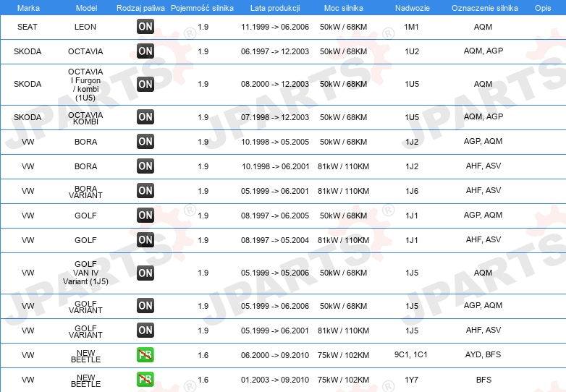Click ON icon in SKODA OCTAVIA KOMBI row

pyautogui.click(x=145, y=117)
